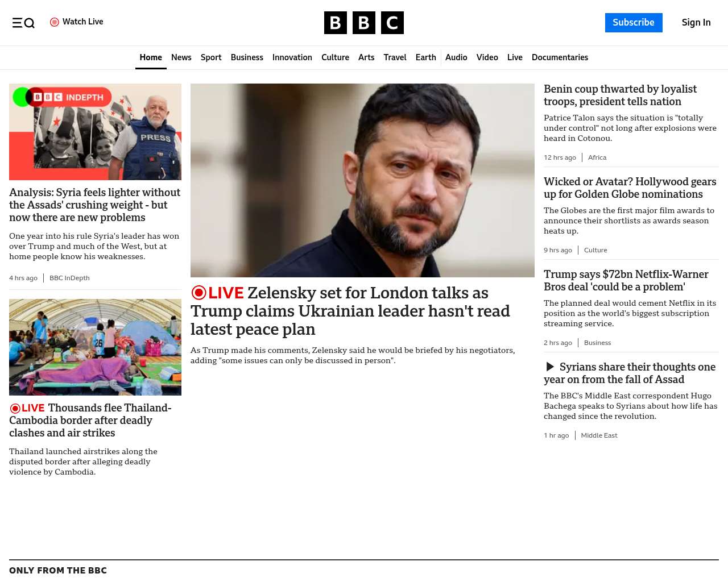This screenshot has width=728, height=582.
Task: Open the Trump Netflix-Warner Bros deal story
Action: click(626, 280)
